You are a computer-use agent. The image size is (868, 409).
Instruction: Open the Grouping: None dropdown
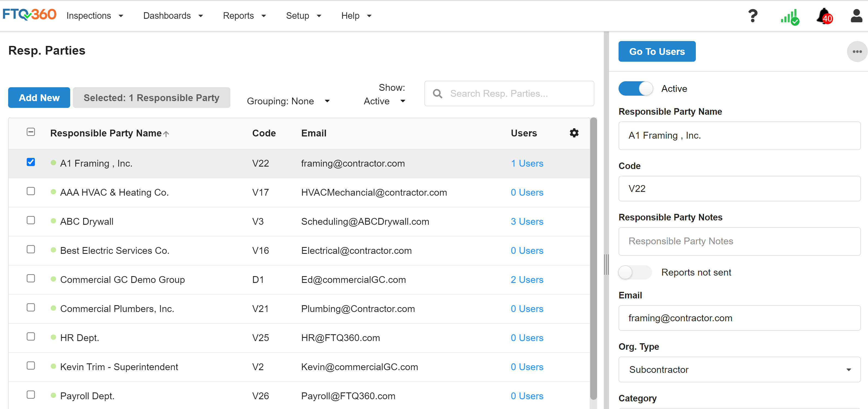(288, 101)
